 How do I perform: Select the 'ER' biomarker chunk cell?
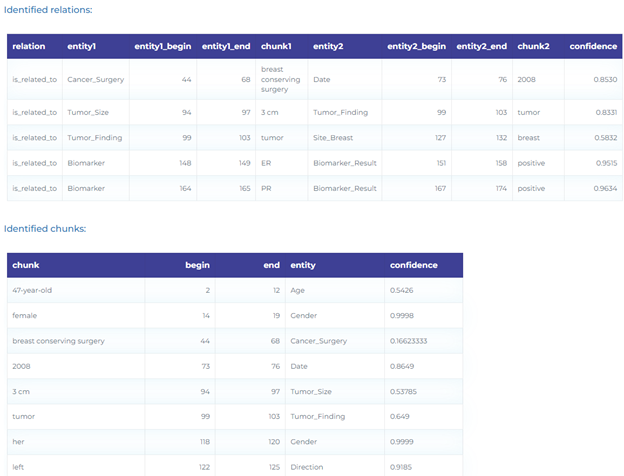(266, 163)
